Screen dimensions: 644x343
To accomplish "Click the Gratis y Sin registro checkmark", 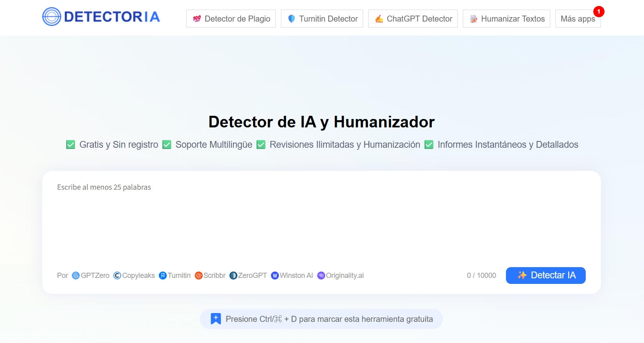I will pos(71,145).
